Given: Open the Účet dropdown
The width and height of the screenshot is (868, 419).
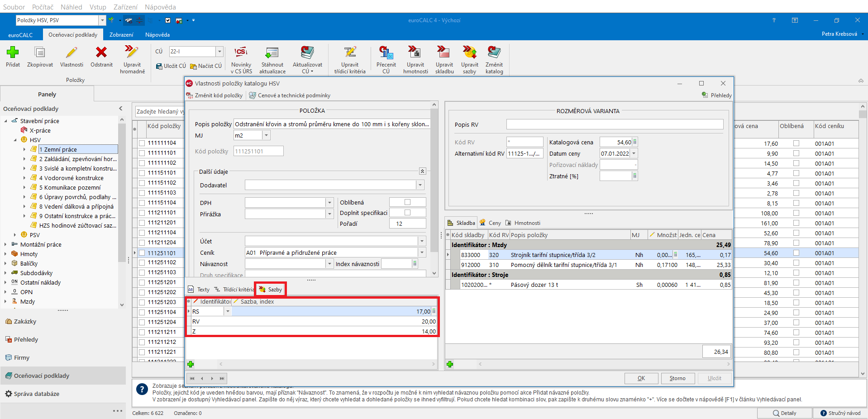Looking at the screenshot, I should pos(422,241).
